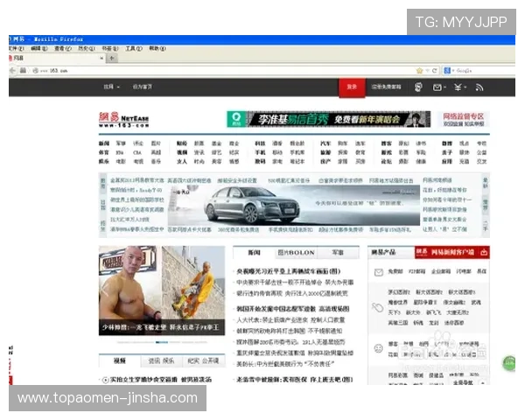
Task: Click the share icon on the red banner
Action: 484,252
